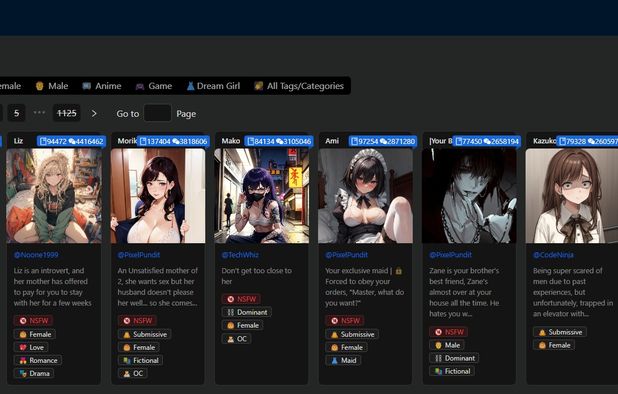Click 'An Unsatisfied mother' description
Viewport: 618px width, 394px height.
point(158,287)
